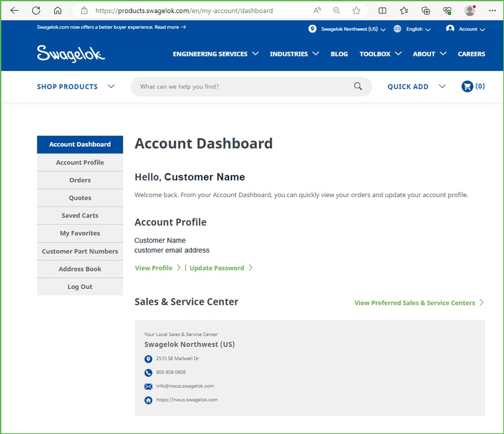Open the browser Settings and more menu
504x434 pixels.
[x=492, y=11]
